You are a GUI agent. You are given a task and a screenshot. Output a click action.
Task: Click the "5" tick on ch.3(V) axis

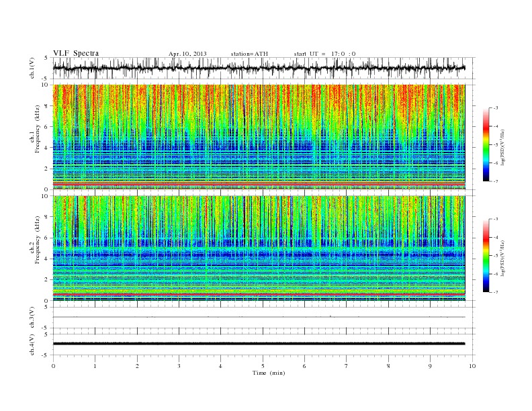click(x=46, y=307)
